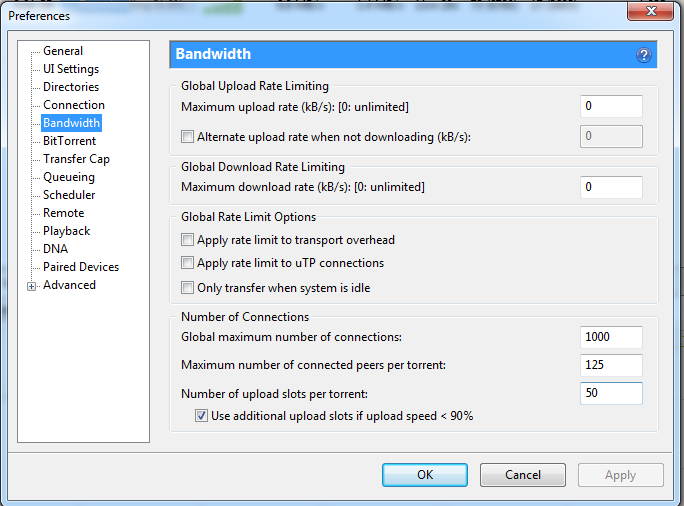The width and height of the screenshot is (684, 506).
Task: Expand the Advanced tree node
Action: [x=31, y=287]
